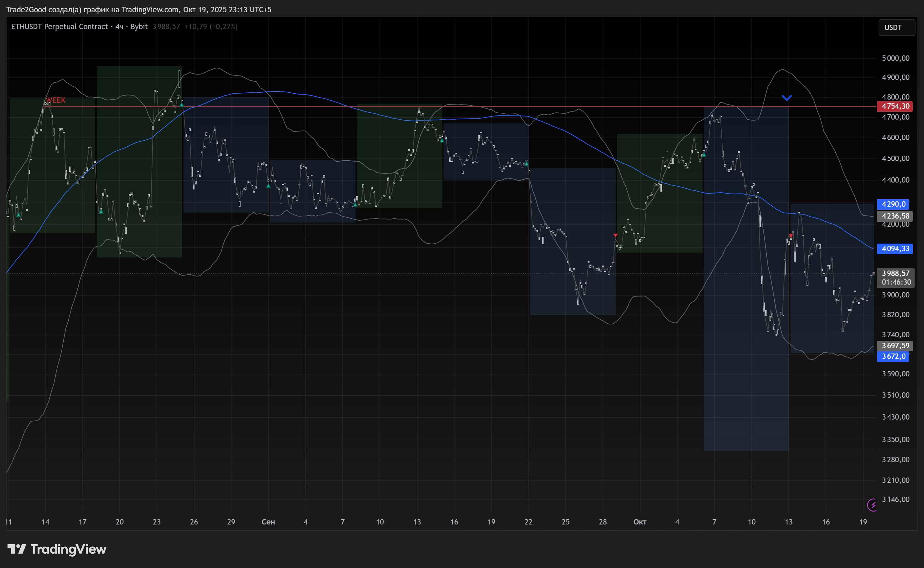Click the 3988,57 current price label
The width and height of the screenshot is (924, 568).
(x=895, y=273)
